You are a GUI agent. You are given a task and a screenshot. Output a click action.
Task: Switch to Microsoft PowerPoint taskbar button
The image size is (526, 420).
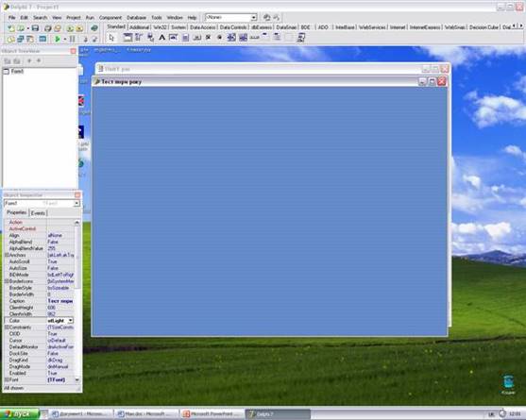[212, 414]
